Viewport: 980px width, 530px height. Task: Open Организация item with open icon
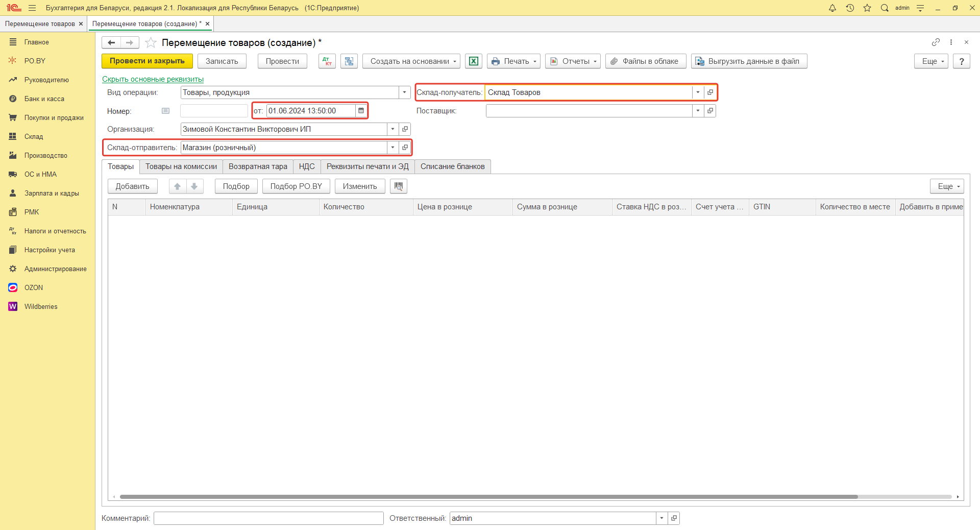tap(405, 129)
